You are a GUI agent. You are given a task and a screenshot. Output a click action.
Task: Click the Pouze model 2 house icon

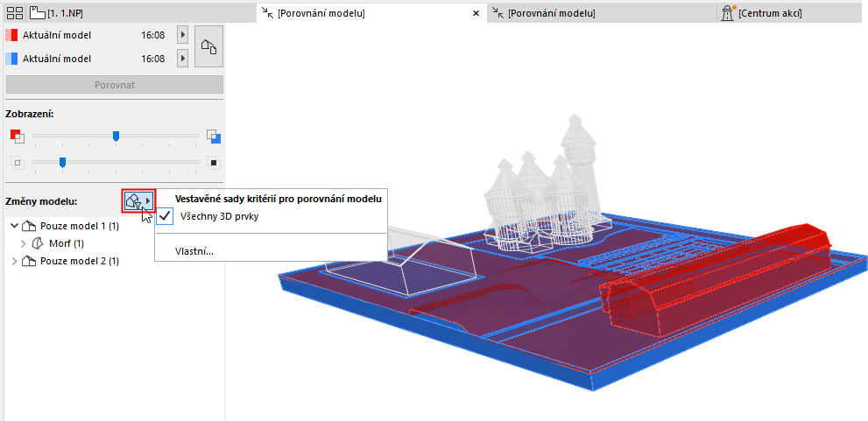(x=28, y=261)
